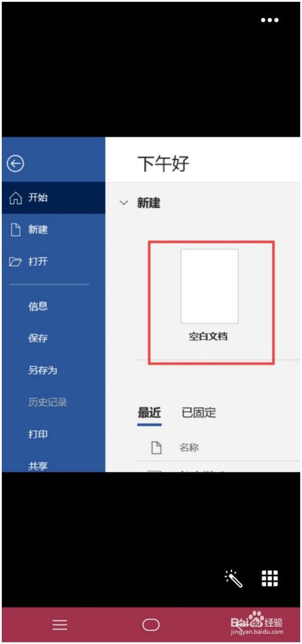This screenshot has height=644, width=302.
Task: Select 保存 in the sidebar
Action: coord(38,338)
